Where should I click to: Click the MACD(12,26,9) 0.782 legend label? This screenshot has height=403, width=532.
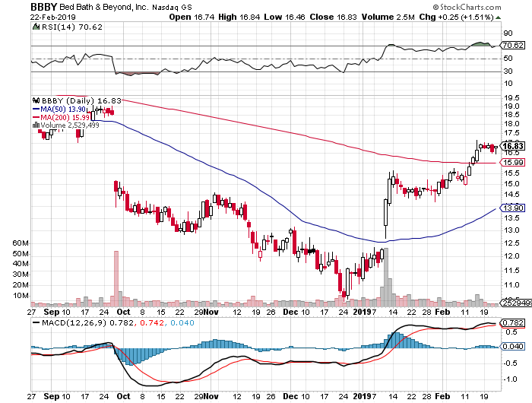click(87, 322)
